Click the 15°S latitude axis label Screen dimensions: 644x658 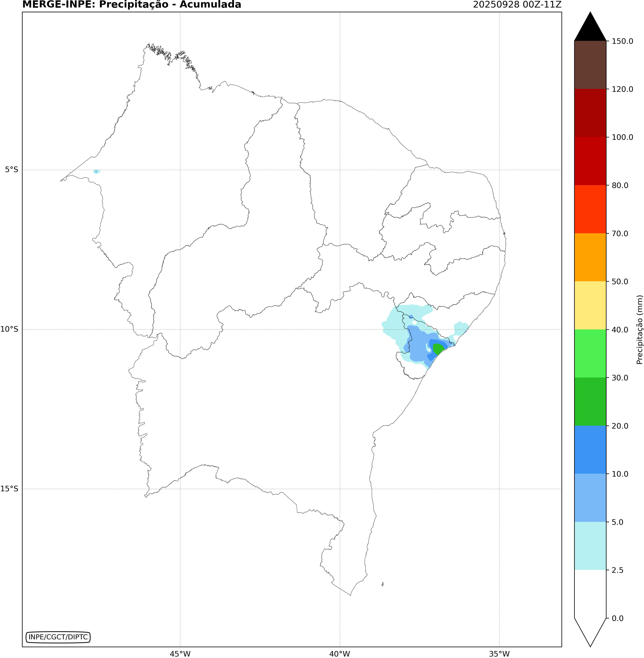pos(10,489)
